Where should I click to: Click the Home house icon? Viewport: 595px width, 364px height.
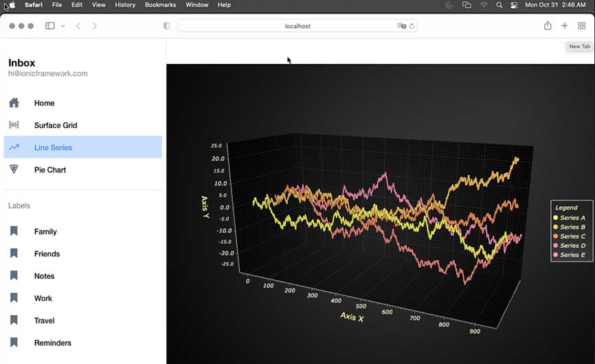click(x=14, y=103)
